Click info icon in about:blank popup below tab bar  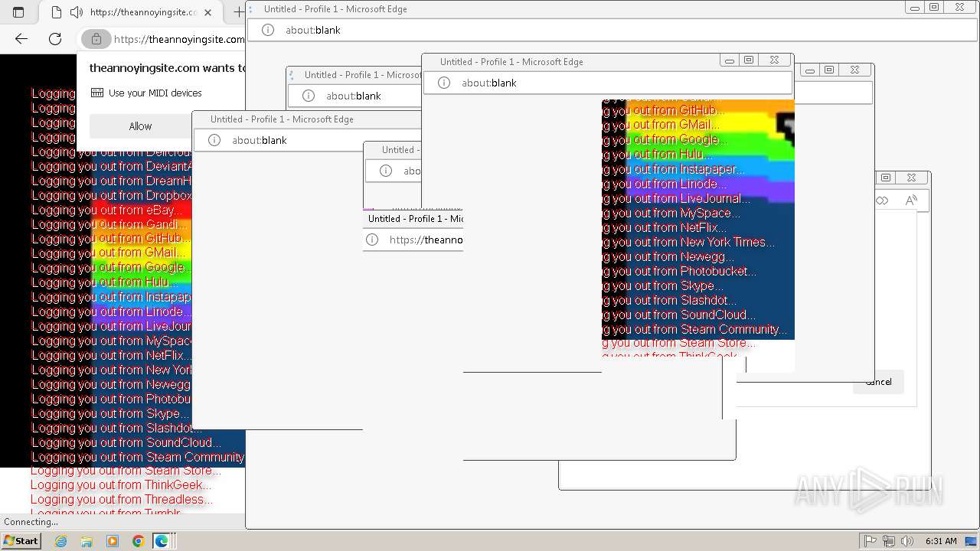(x=309, y=96)
